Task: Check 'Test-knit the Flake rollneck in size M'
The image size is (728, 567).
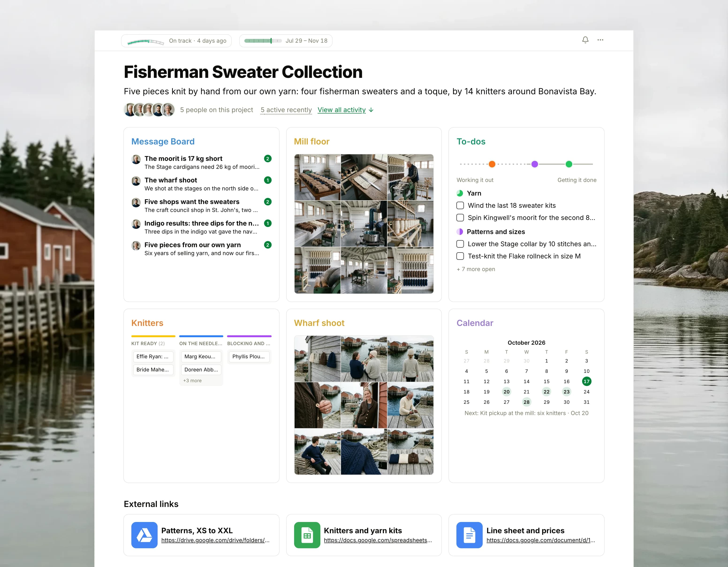Action: 460,256
